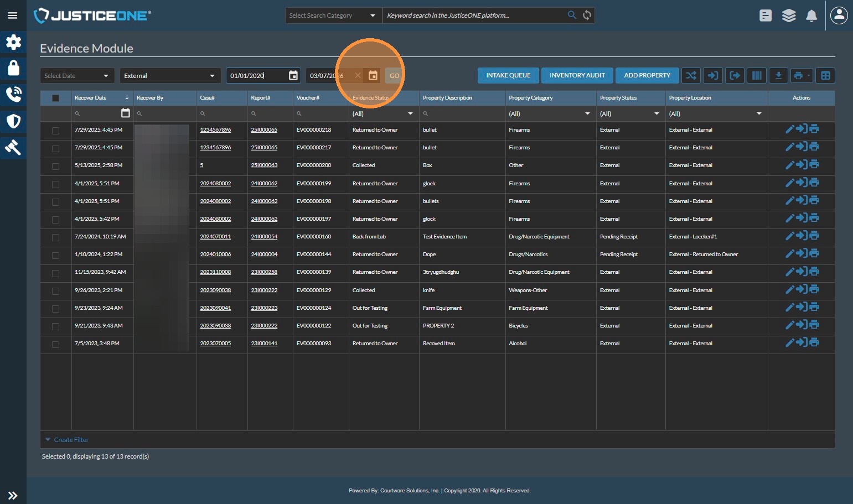Open the phone dispatch sidebar icon
Image resolution: width=853 pixels, height=504 pixels.
[x=13, y=95]
